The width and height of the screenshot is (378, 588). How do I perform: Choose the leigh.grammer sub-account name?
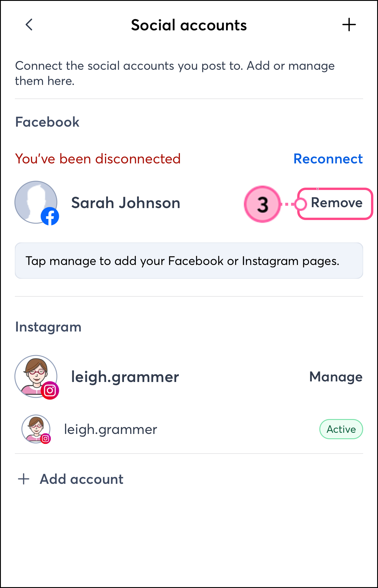[111, 429]
